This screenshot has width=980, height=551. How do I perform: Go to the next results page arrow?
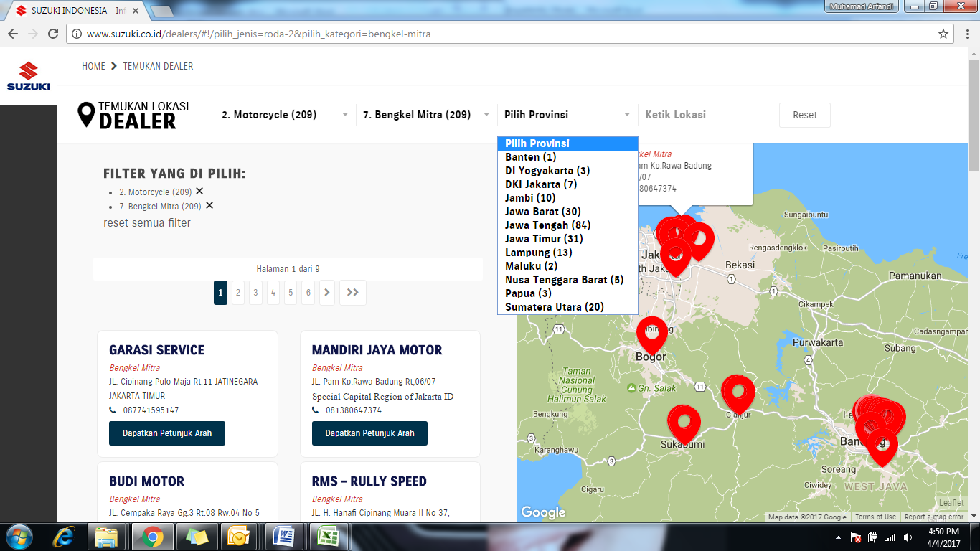pyautogui.click(x=326, y=293)
